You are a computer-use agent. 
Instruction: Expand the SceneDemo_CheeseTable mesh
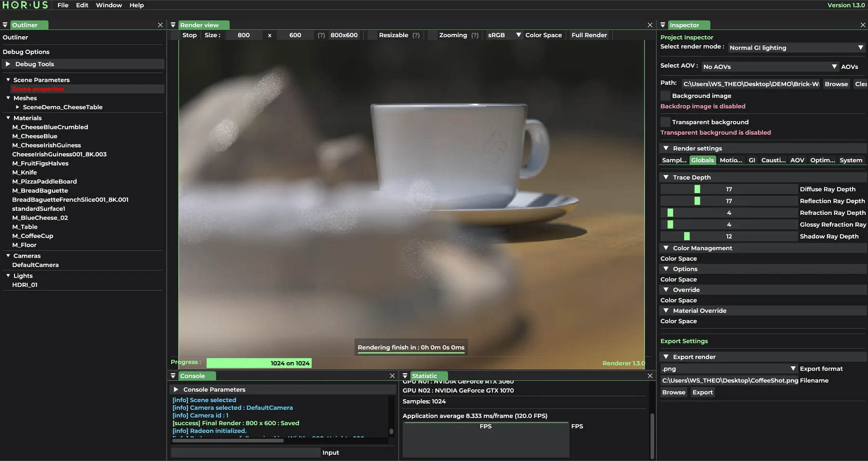[17, 107]
